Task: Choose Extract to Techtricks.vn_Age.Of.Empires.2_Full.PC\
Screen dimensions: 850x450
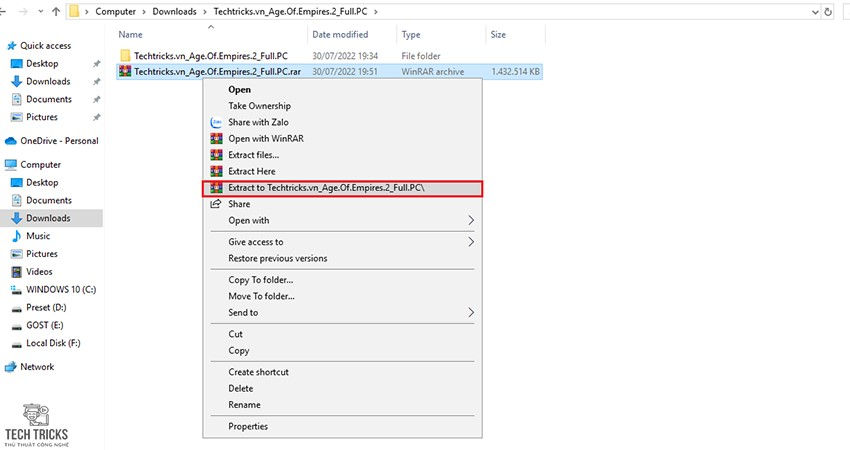Action: click(x=342, y=188)
